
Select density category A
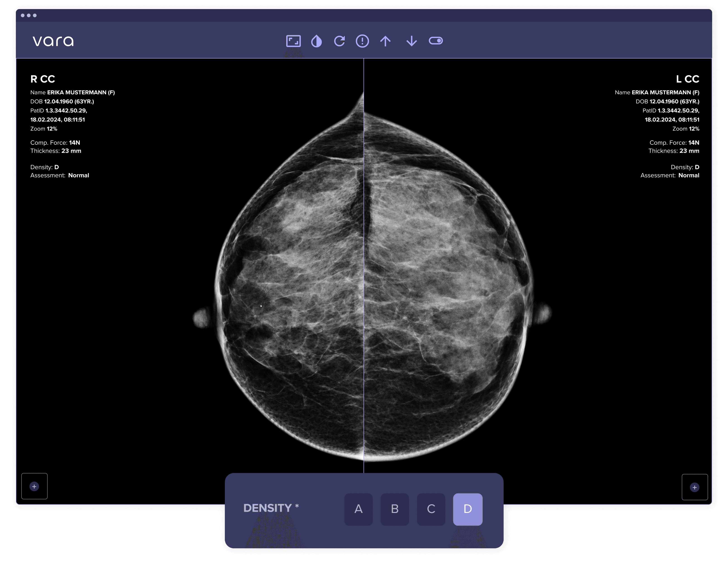[358, 509]
